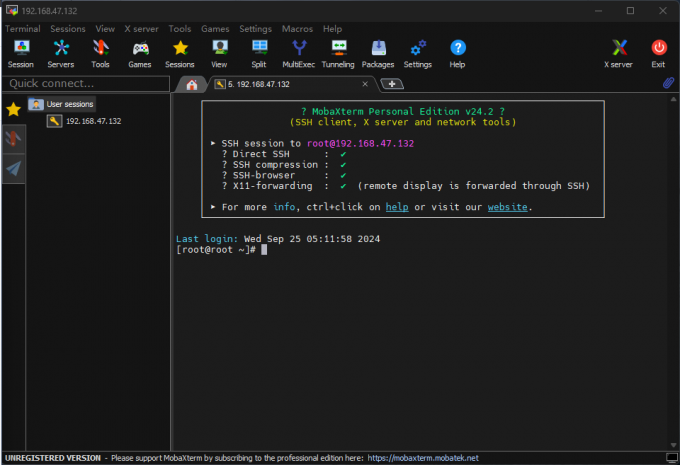The image size is (680, 465).
Task: Launch the MultiExec toolbar icon
Action: tap(298, 54)
